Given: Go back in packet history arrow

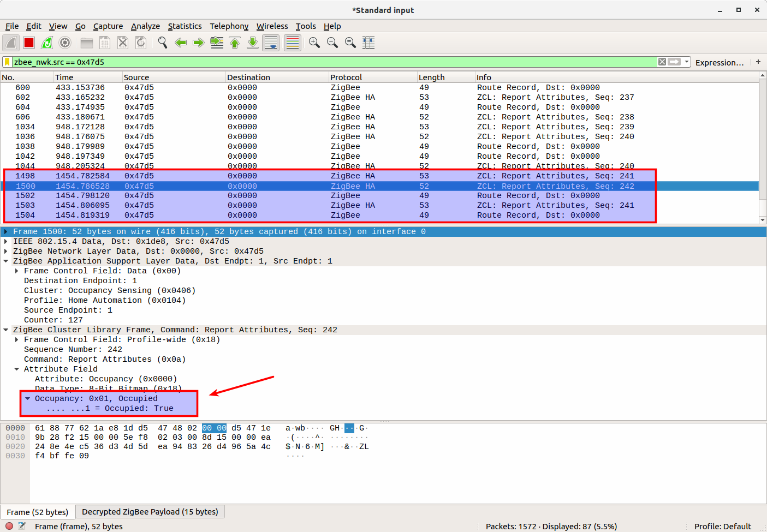Looking at the screenshot, I should coord(181,43).
